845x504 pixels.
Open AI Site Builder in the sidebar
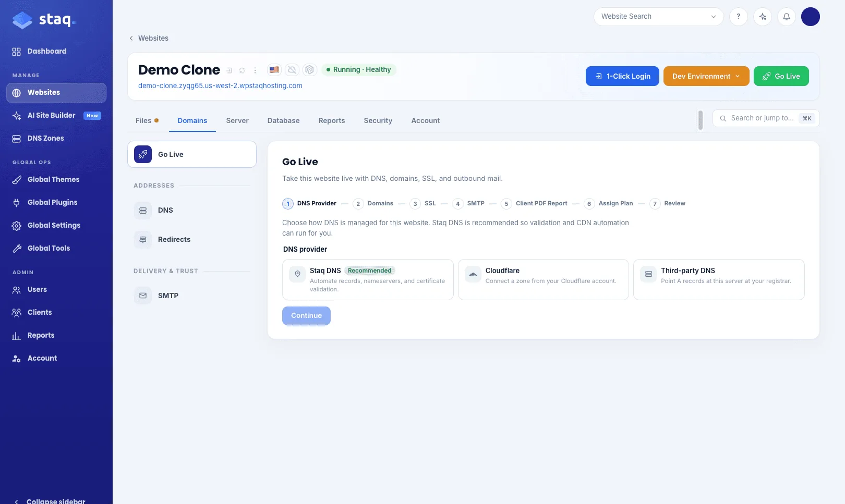[56, 116]
